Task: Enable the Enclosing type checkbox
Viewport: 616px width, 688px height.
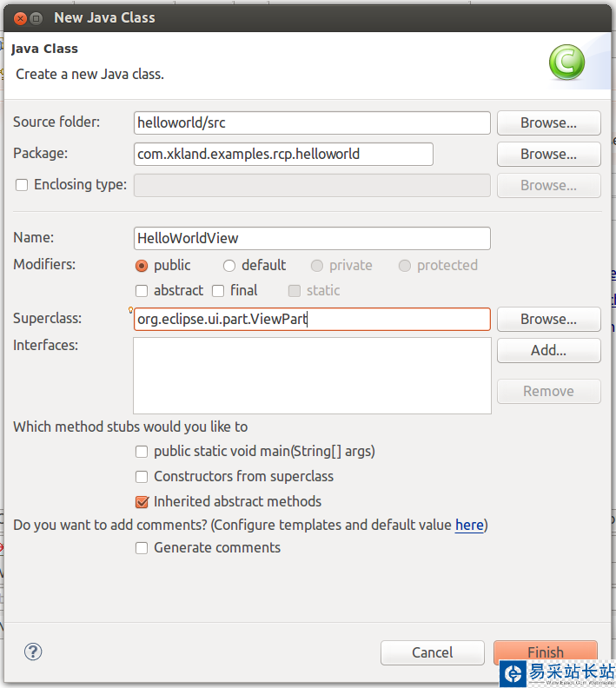Action: [22, 185]
